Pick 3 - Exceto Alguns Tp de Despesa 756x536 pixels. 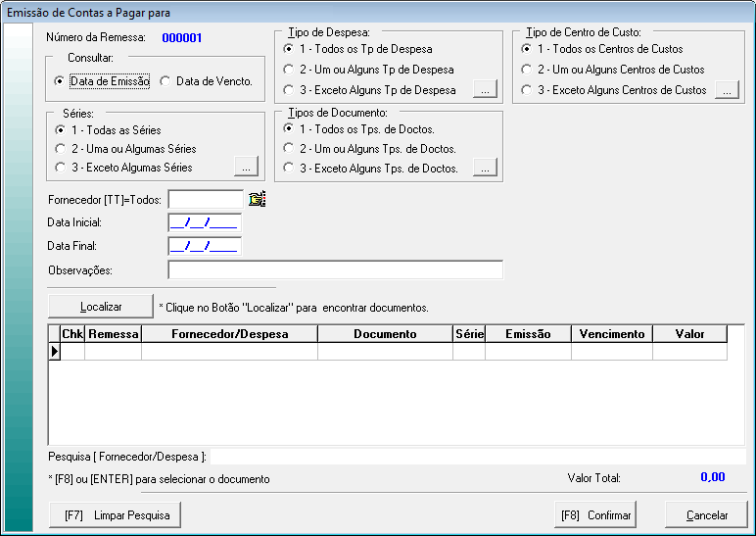click(x=289, y=90)
